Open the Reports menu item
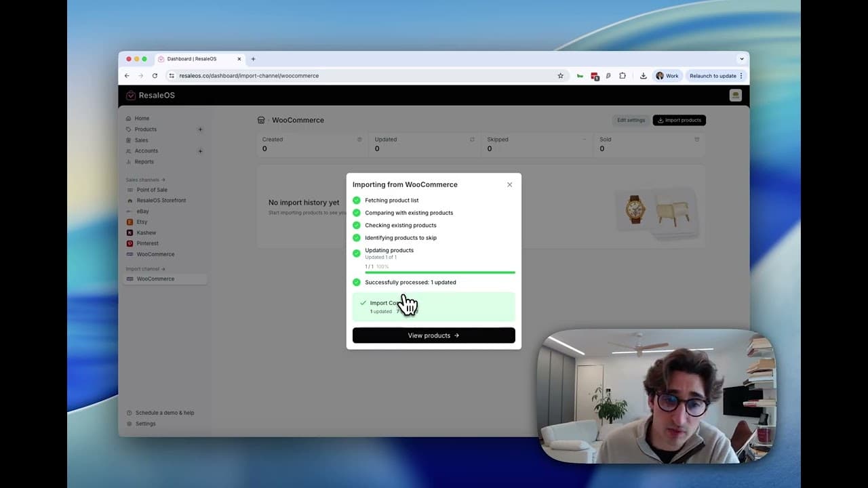The width and height of the screenshot is (868, 488). coord(143,161)
